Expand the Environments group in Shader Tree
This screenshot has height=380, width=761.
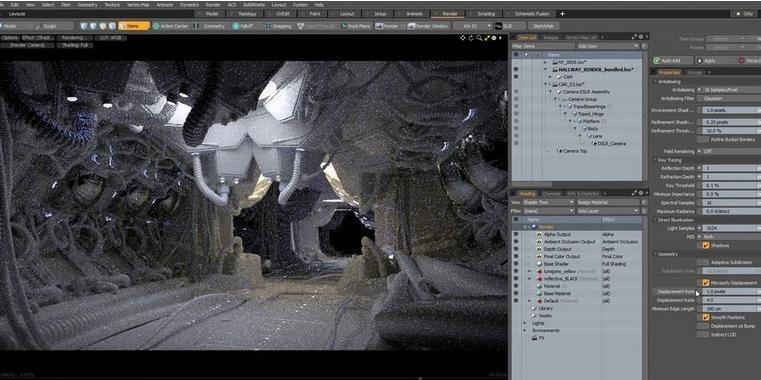click(525, 330)
